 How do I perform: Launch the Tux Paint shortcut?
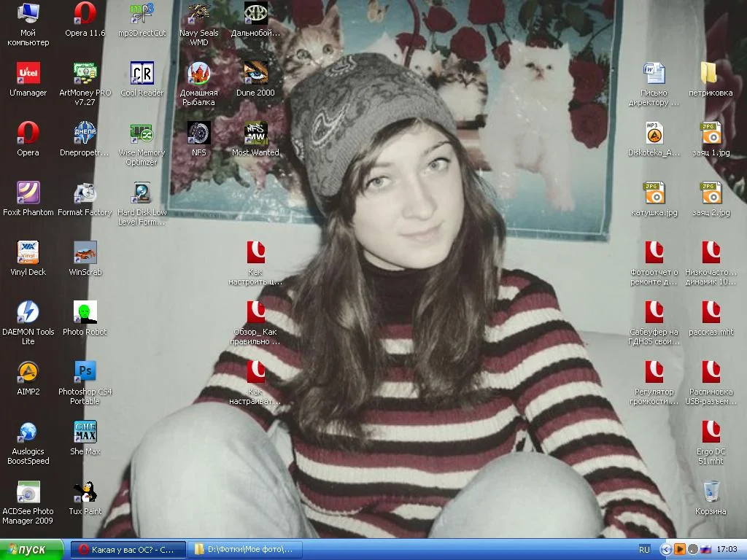pos(85,492)
